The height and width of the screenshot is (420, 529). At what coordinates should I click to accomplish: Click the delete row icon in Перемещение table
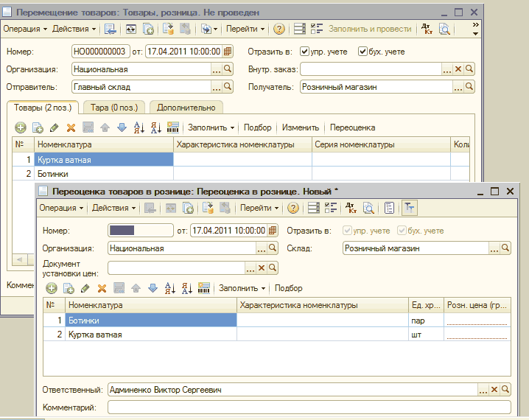pos(71,127)
